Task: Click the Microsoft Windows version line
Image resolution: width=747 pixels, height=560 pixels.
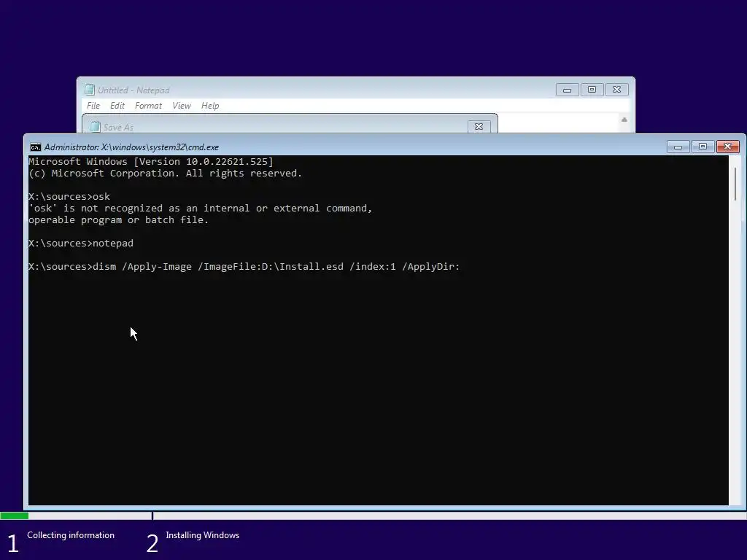Action: (x=151, y=162)
